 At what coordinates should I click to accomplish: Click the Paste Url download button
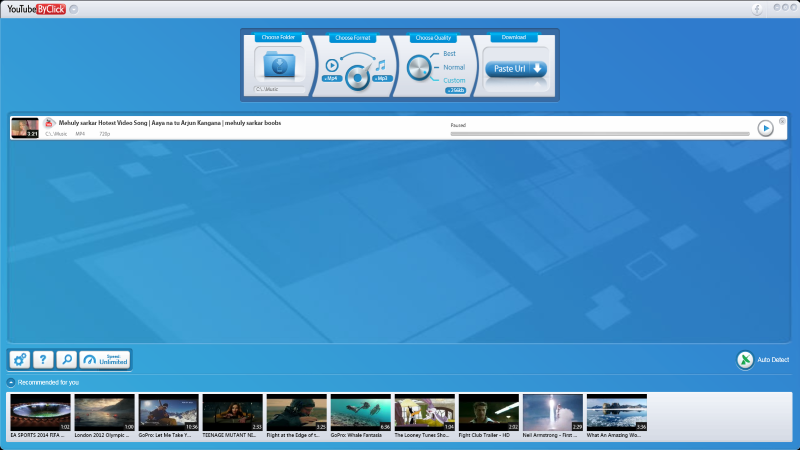[516, 69]
